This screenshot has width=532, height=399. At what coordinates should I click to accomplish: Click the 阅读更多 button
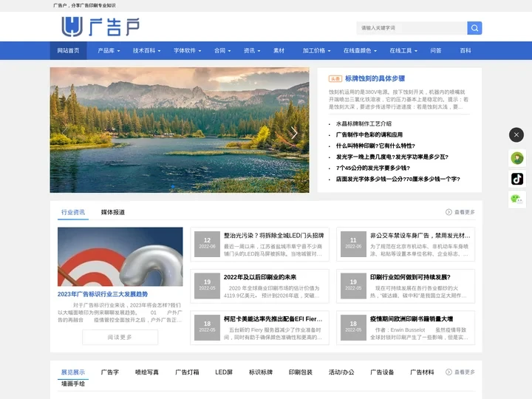point(120,337)
